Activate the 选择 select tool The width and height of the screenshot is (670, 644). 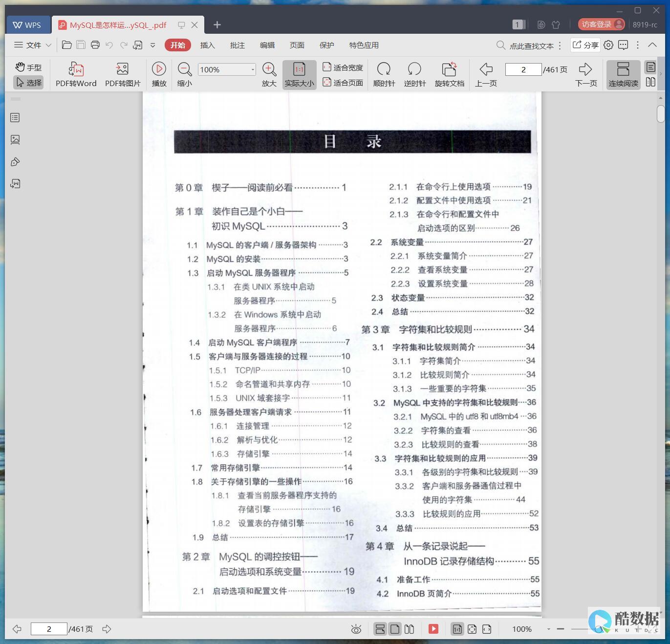[28, 83]
